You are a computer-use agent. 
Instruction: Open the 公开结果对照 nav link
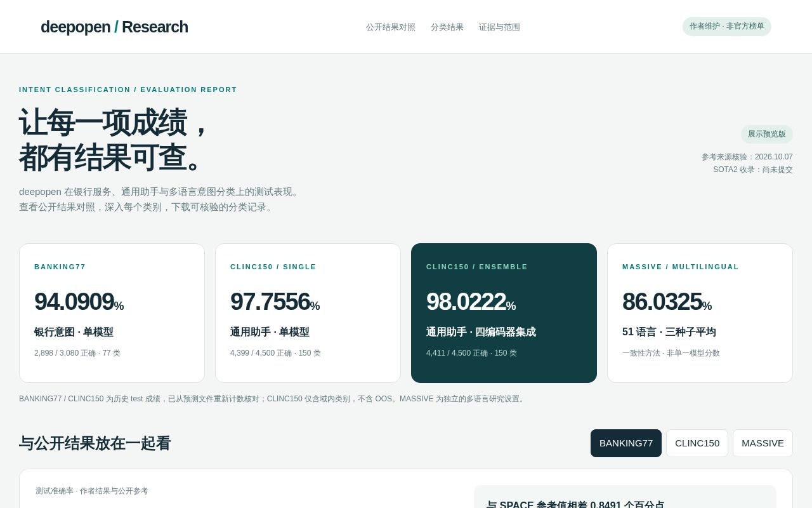point(391,27)
